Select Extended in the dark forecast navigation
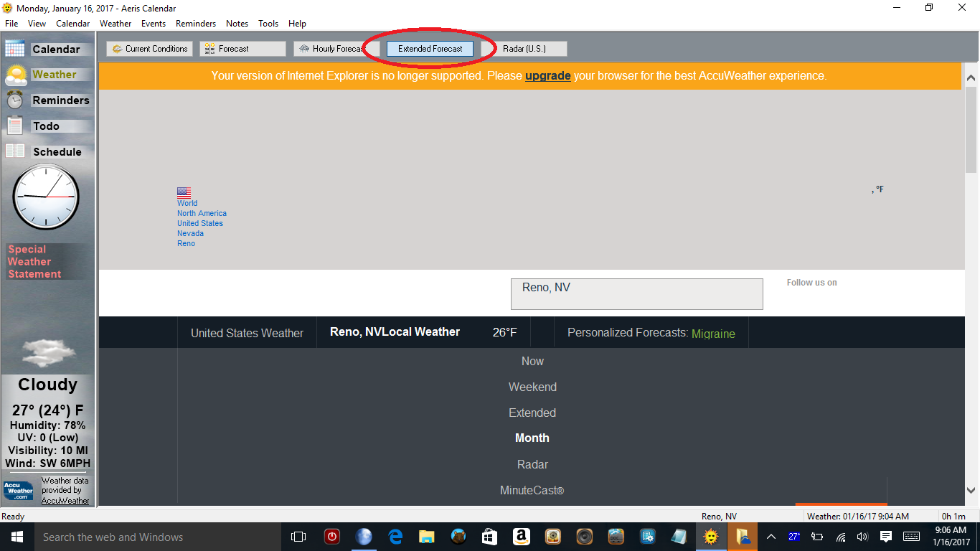Screen dimensions: 980x551 (x=532, y=413)
